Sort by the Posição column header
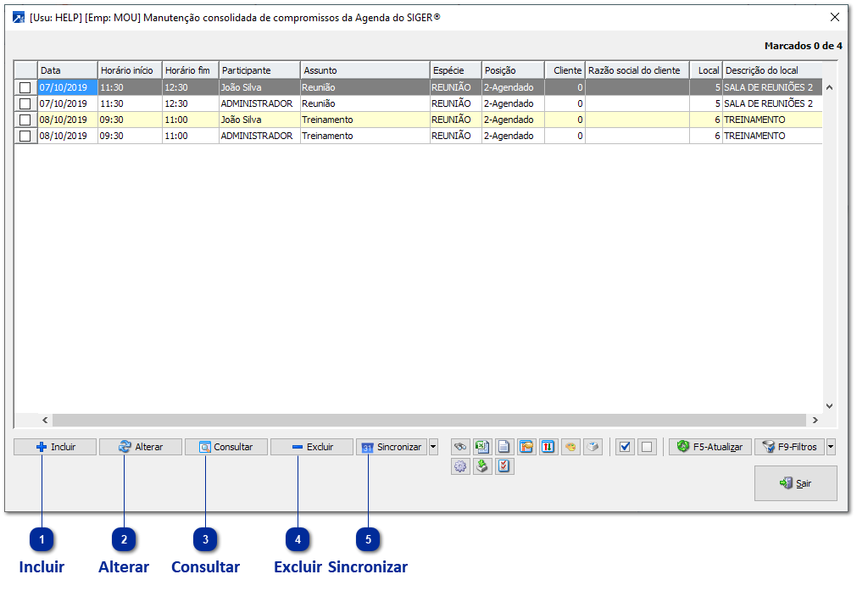Screen dimensions: 868x591 (513, 70)
